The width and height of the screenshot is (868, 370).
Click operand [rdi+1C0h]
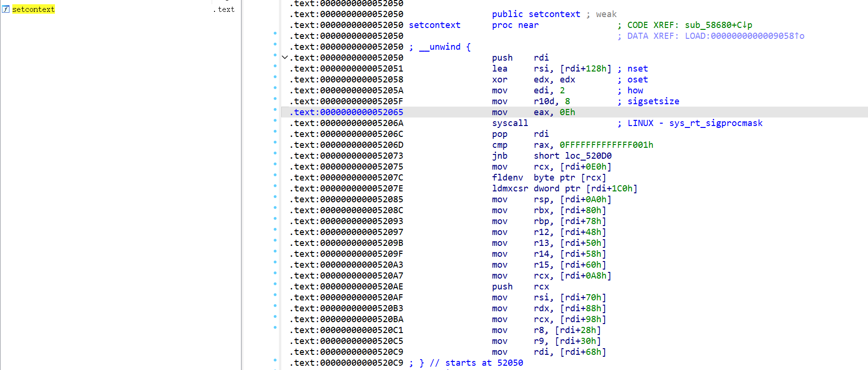point(612,189)
